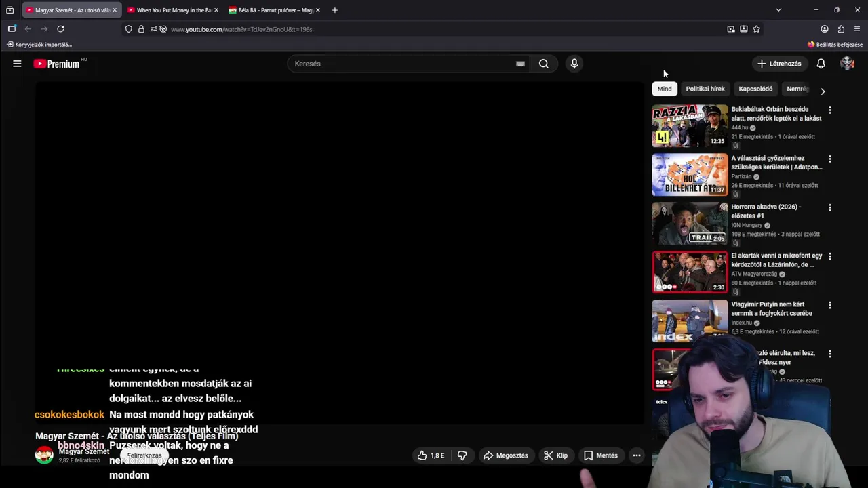
Task: Click the magnifier search button
Action: pos(544,64)
